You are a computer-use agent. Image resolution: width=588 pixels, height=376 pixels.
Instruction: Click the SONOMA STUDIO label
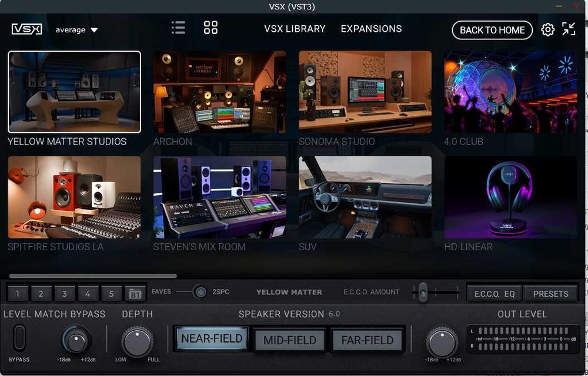[337, 142]
